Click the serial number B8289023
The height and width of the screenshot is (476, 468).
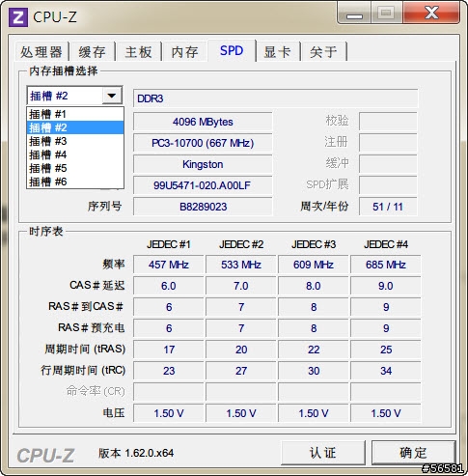click(203, 207)
